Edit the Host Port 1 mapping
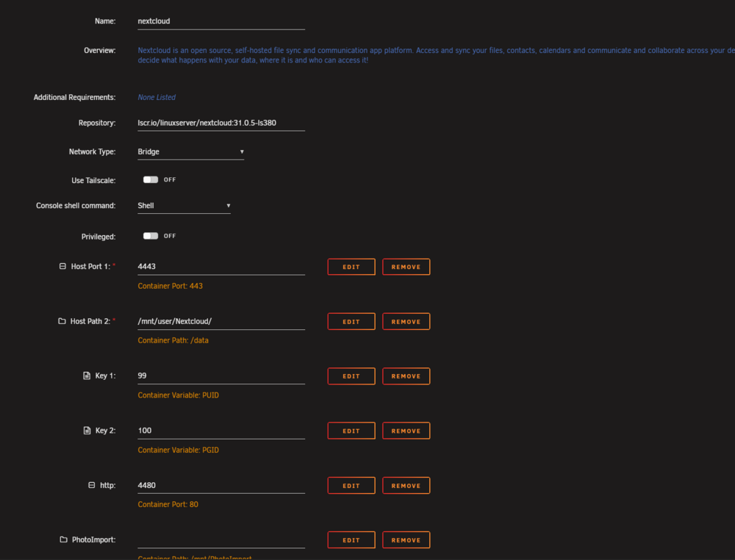The image size is (735, 560). tap(351, 267)
